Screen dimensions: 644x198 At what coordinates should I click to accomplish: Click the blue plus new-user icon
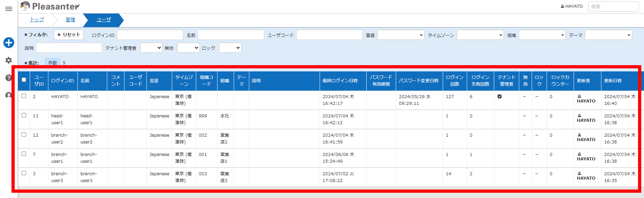click(9, 42)
